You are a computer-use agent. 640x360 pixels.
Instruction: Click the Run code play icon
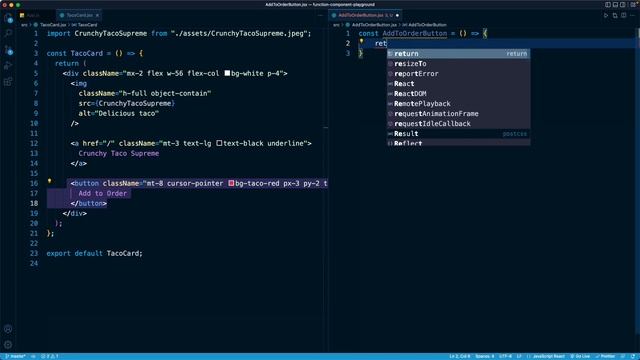click(606, 16)
